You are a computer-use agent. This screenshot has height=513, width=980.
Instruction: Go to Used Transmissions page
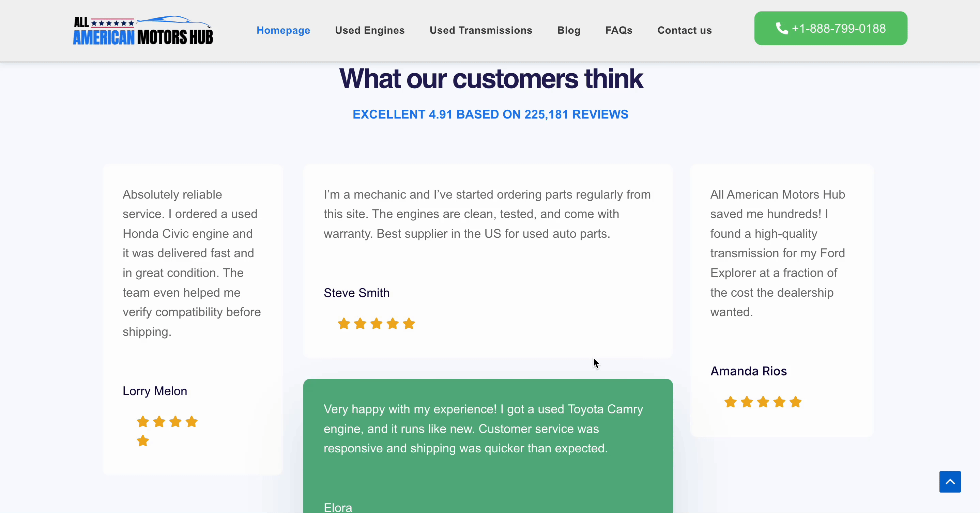481,30
